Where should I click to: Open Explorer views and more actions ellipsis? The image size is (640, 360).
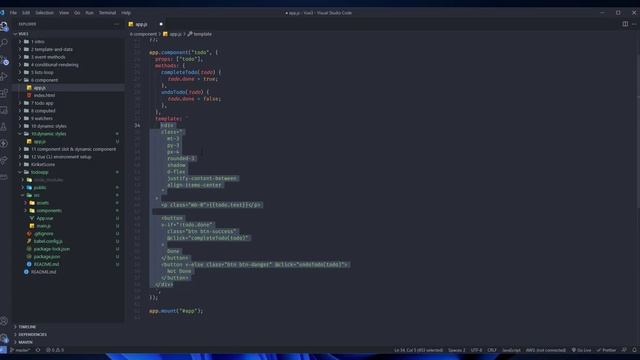tap(116, 24)
